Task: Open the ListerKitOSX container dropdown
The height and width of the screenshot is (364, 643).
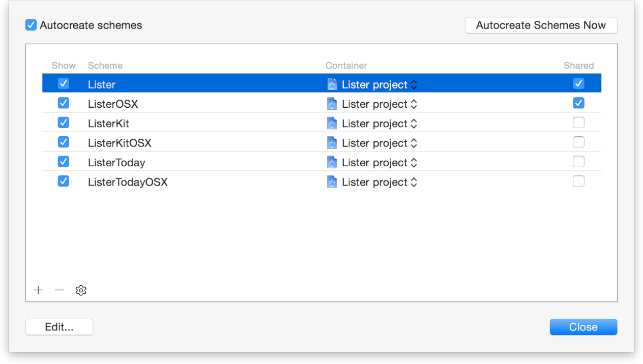Action: [x=414, y=143]
